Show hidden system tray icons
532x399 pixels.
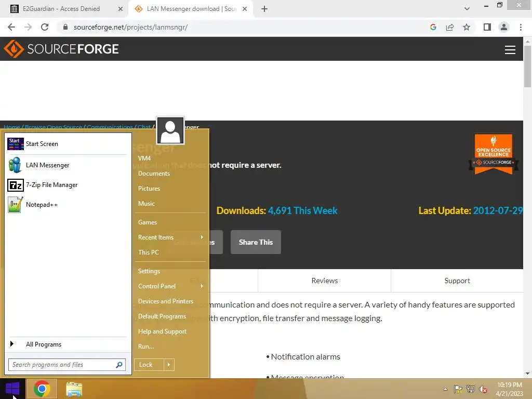[445, 389]
